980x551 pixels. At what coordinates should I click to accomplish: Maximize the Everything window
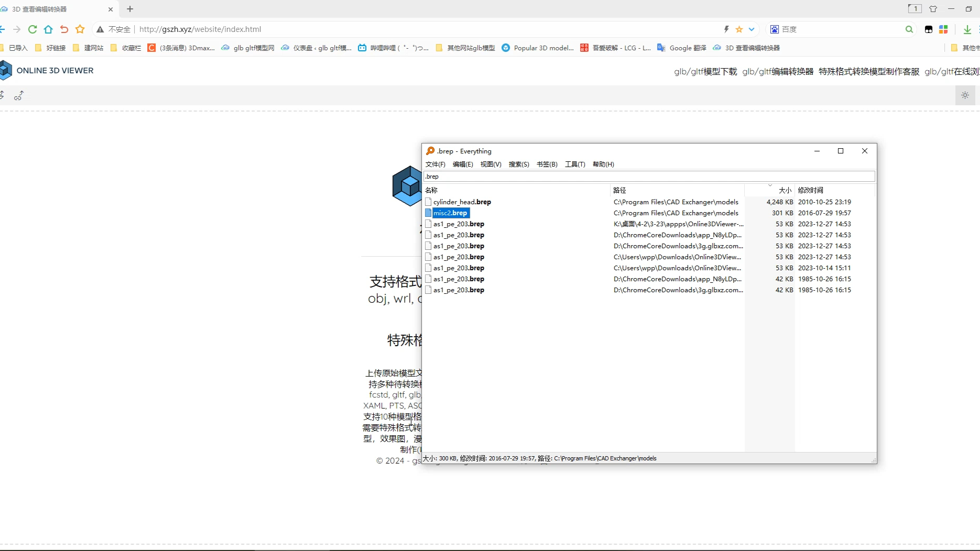click(841, 151)
